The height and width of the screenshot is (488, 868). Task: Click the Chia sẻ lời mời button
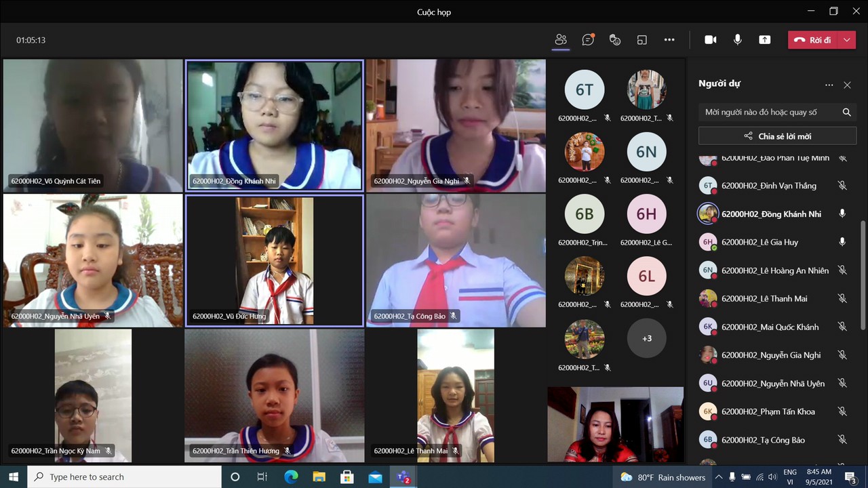pyautogui.click(x=777, y=136)
